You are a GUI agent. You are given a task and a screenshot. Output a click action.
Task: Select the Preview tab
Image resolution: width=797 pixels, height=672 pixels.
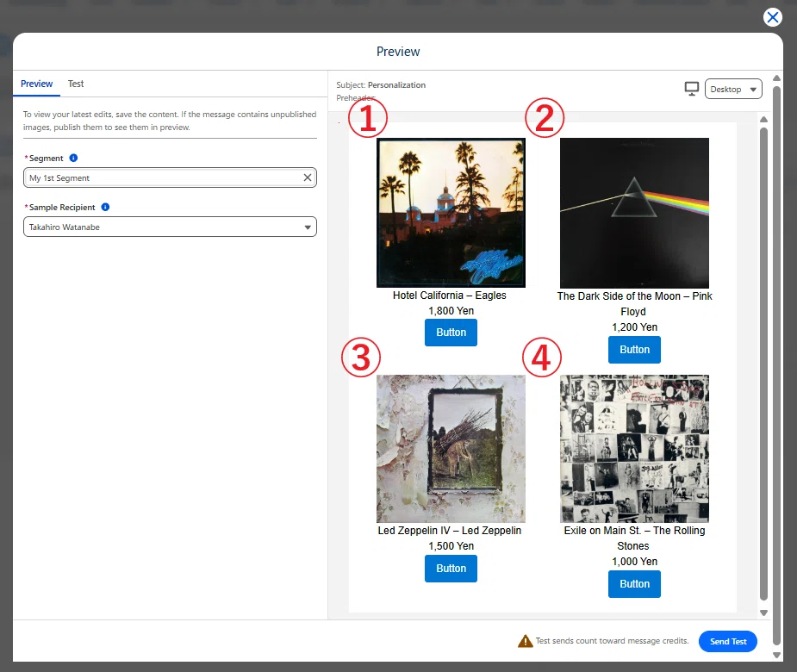[x=36, y=84]
